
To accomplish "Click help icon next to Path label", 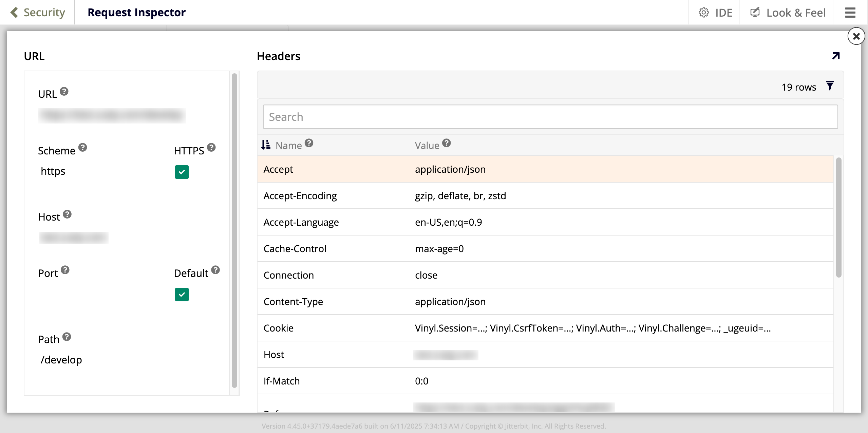I will point(67,337).
